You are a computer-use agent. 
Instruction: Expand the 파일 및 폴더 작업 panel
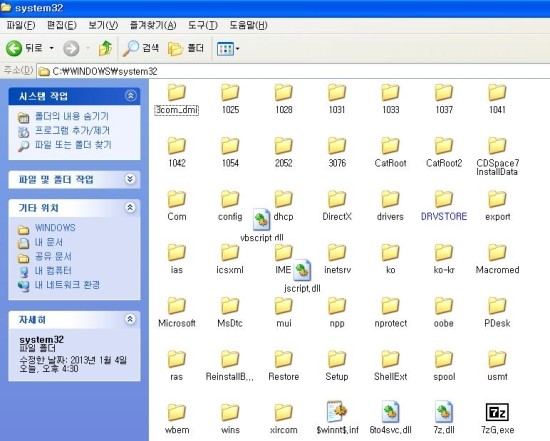point(130,179)
